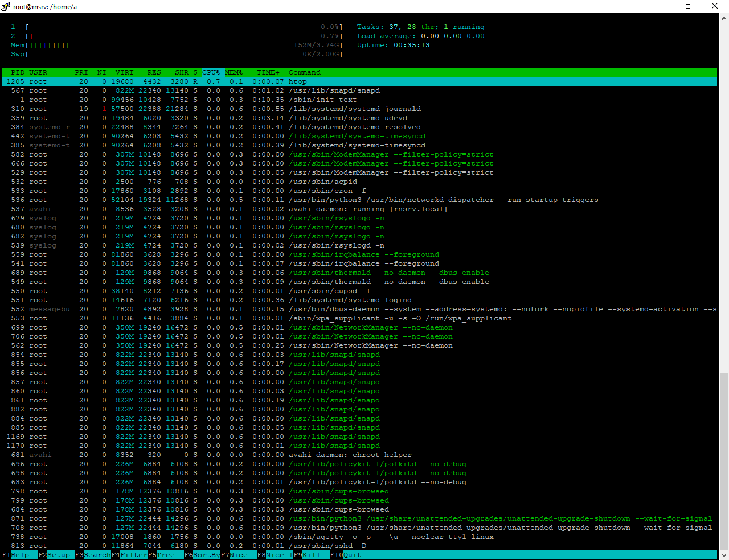Select the wpa_supplicant process row

tap(359, 318)
